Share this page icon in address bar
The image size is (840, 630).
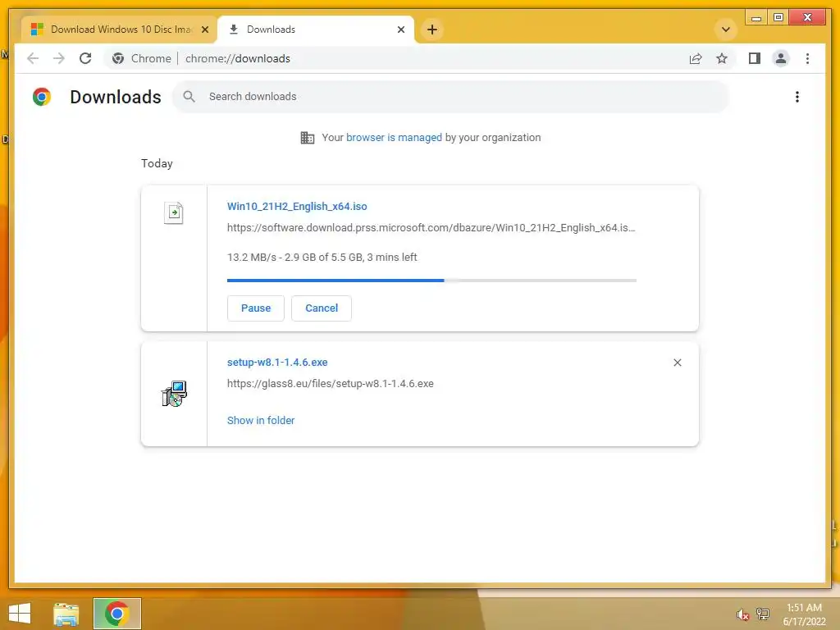(x=696, y=58)
